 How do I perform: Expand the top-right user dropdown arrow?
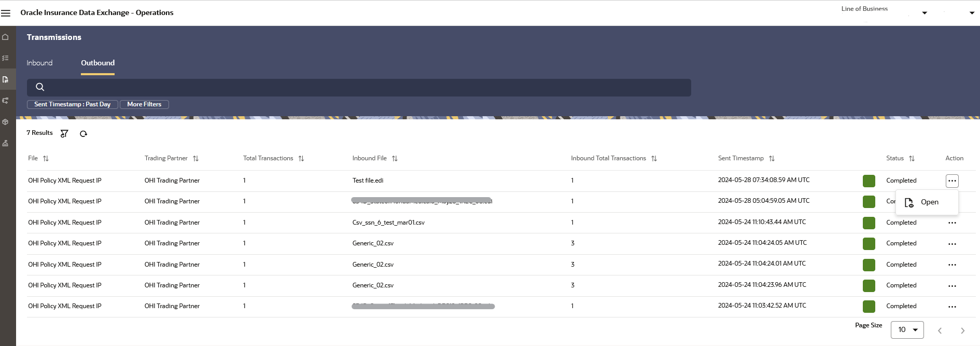pyautogui.click(x=972, y=13)
